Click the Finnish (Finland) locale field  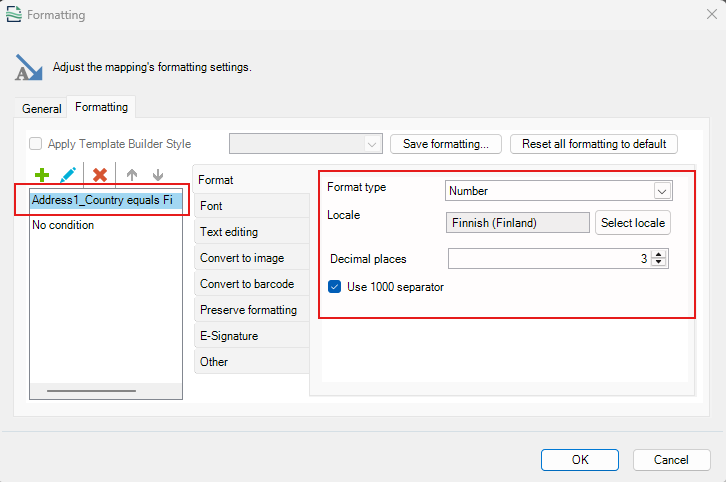[518, 223]
